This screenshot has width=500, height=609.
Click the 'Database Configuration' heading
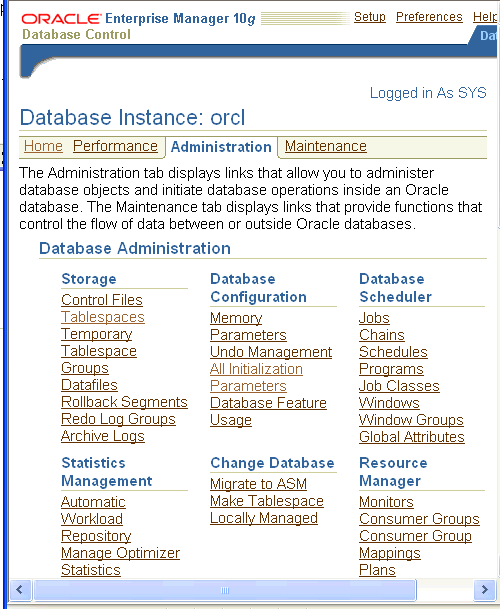(258, 288)
